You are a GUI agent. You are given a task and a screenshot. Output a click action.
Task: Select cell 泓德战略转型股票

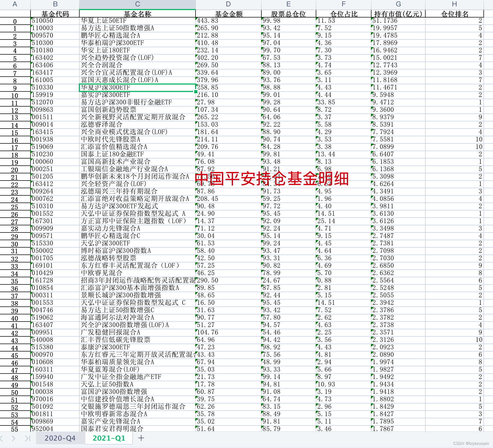137,258
